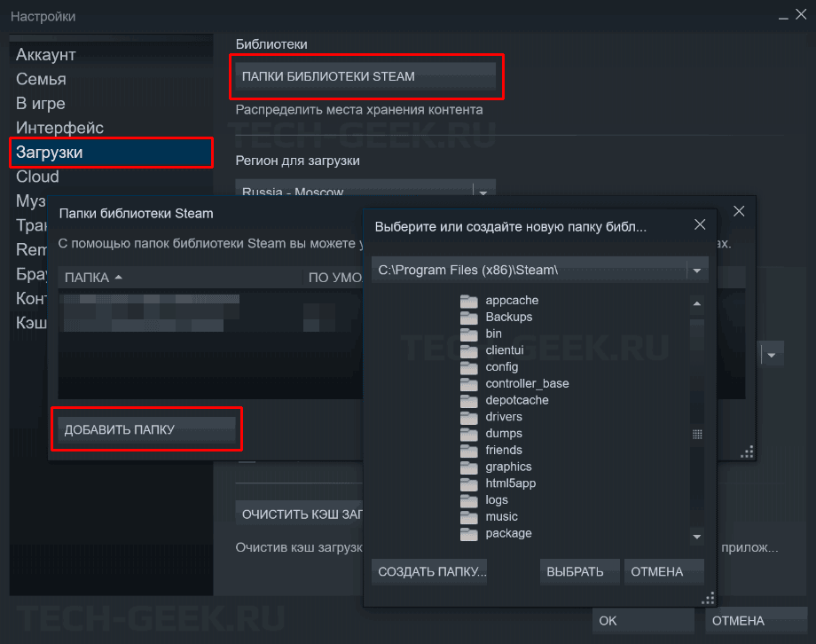This screenshot has height=644, width=816.
Task: Select the graphics folder icon
Action: [469, 467]
